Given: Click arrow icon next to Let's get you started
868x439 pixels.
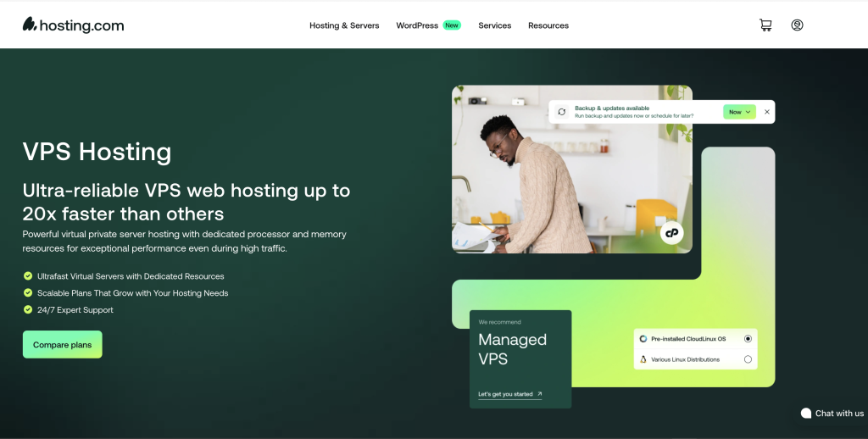Looking at the screenshot, I should [x=540, y=394].
